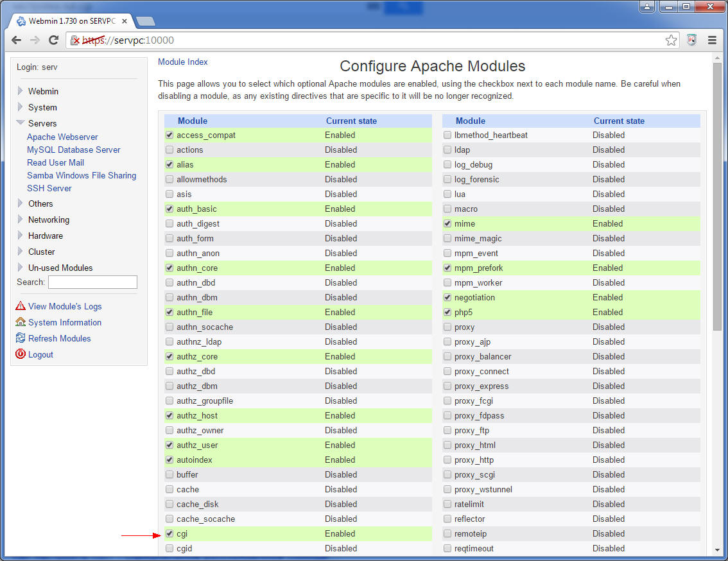Click the System Information house icon
Screen dimensions: 728x561
[21, 322]
